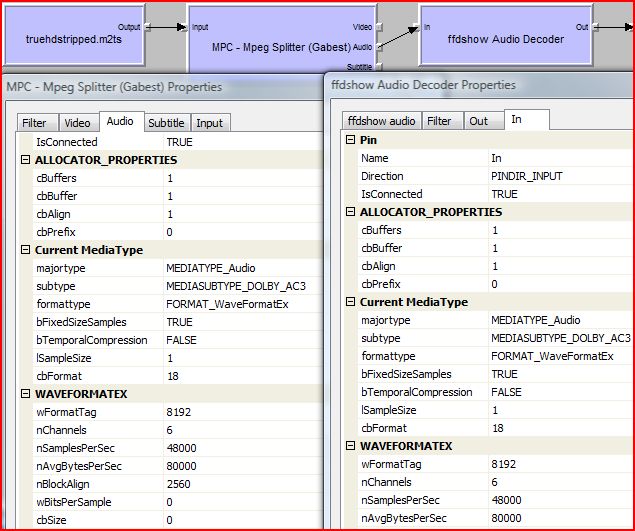Select the cbAlign row in ffdshow Properties
Screen dimensions: 635x531
click(496, 266)
